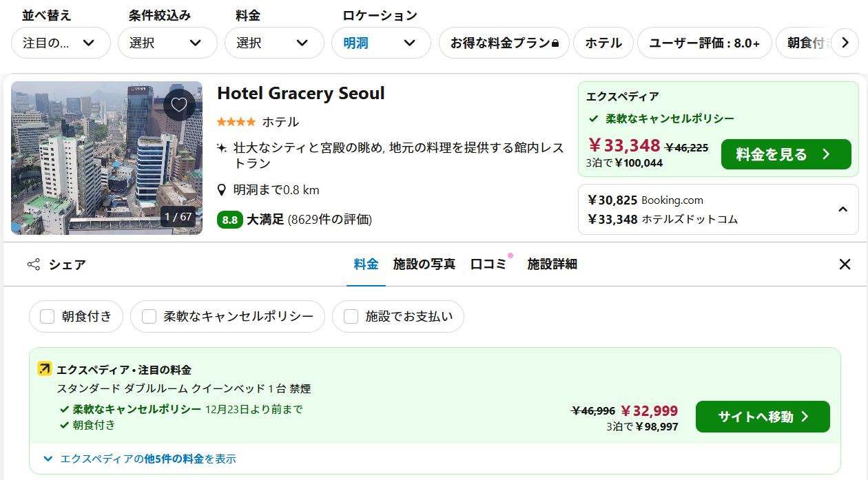
Task: Check the 柔軟なキャンセルポリシー filter
Action: (x=149, y=317)
